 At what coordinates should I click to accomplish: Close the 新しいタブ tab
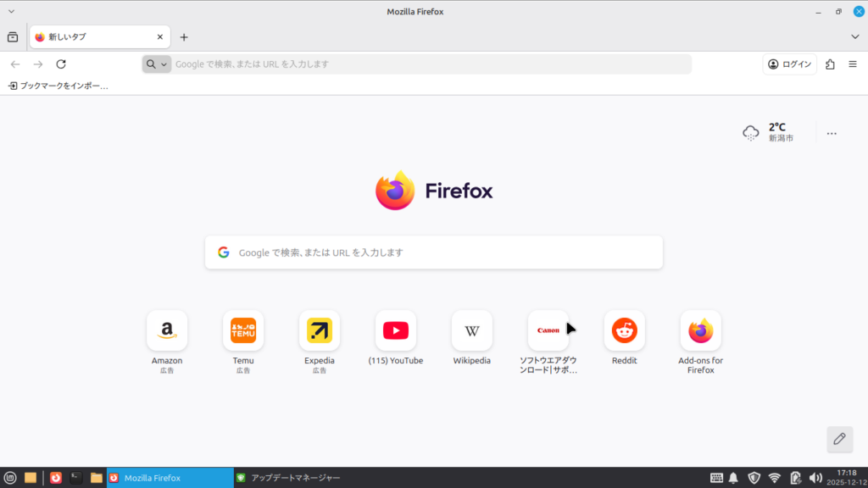(x=160, y=37)
